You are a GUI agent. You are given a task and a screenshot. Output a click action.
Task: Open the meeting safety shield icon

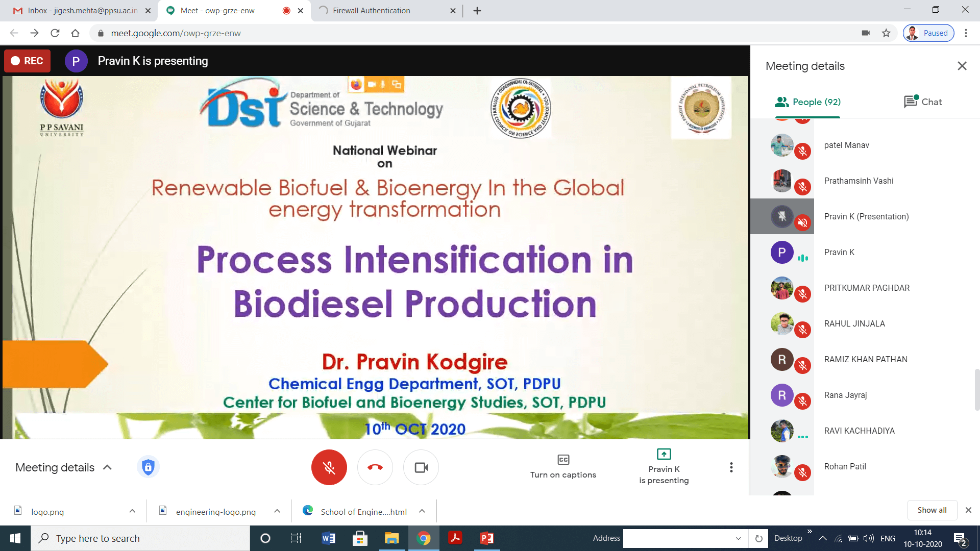(x=148, y=467)
